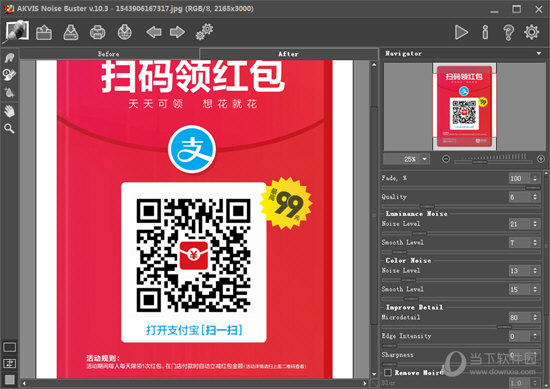
Task: Enable the Remove Moiré checkbox
Action: (x=388, y=372)
